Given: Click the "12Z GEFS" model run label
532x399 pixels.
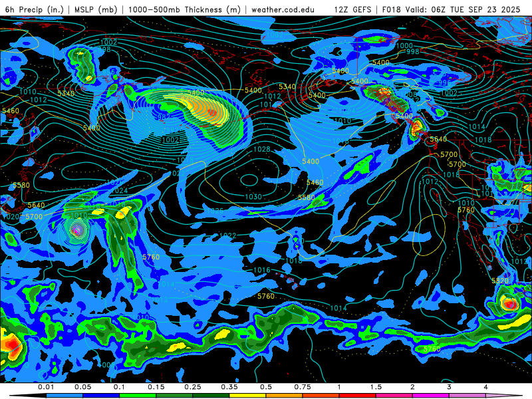Looking at the screenshot, I should 352,9.
